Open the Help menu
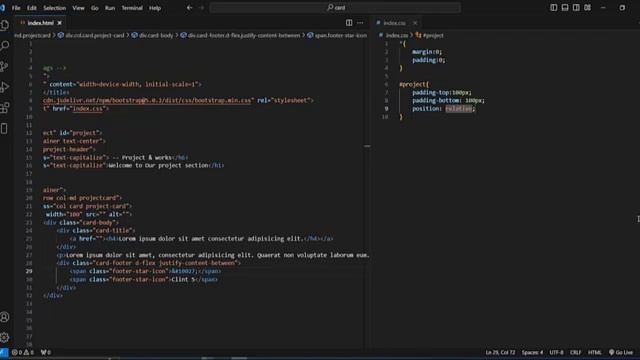Viewport: 640px width, 360px height. click(155, 8)
